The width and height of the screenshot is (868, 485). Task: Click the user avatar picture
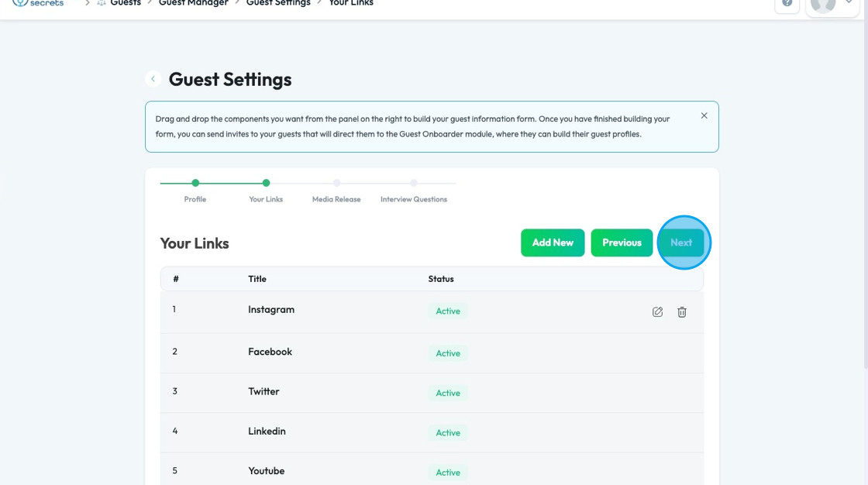tap(823, 4)
